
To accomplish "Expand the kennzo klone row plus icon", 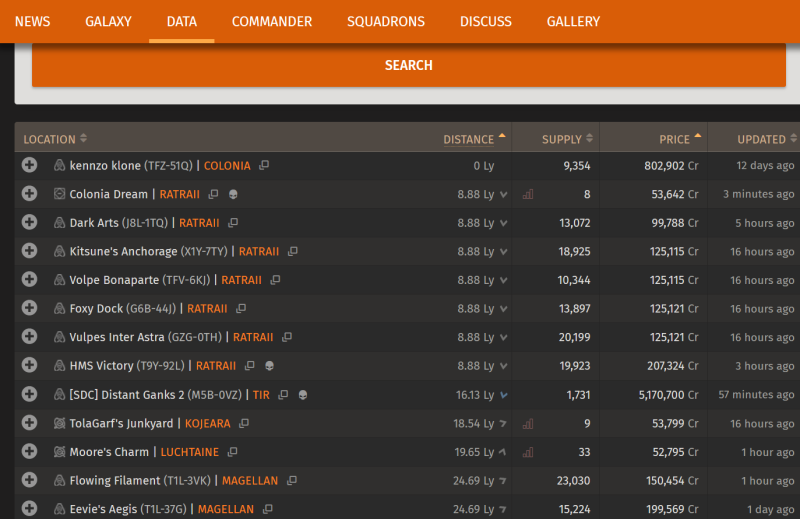I will pos(29,165).
